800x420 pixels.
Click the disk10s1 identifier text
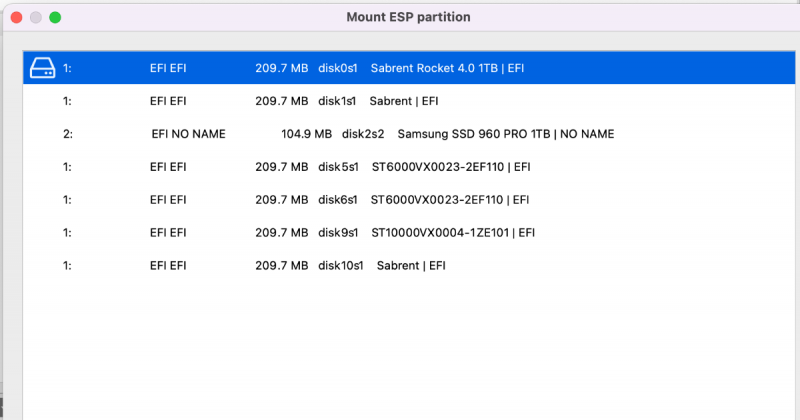(341, 265)
